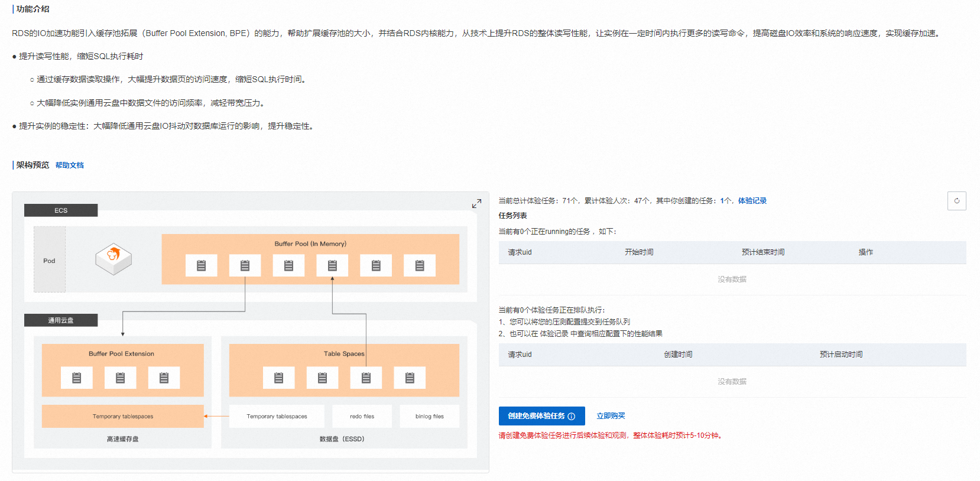Click first page icon in Buffer Pool Extension
980x481 pixels.
point(77,378)
